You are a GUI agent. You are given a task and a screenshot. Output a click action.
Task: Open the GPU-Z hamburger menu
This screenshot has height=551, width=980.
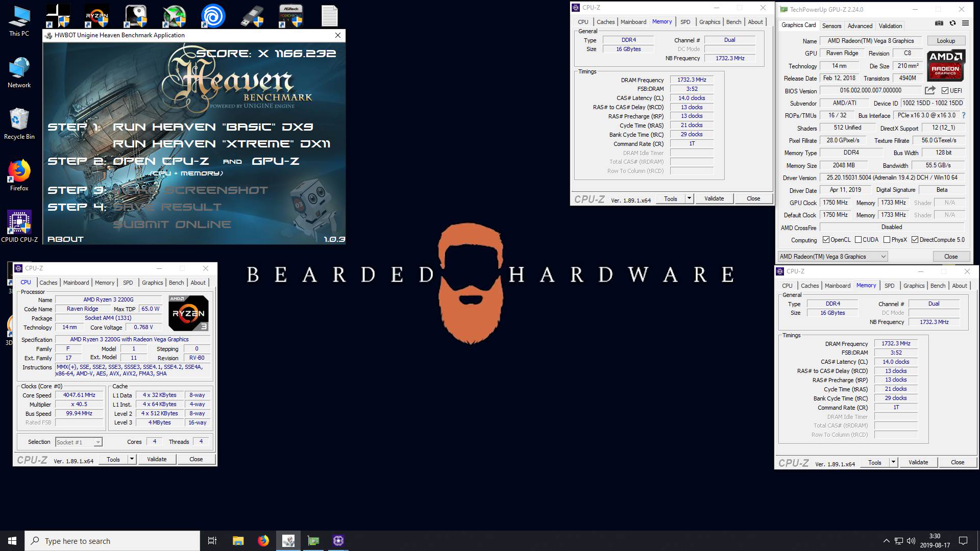[x=965, y=23]
